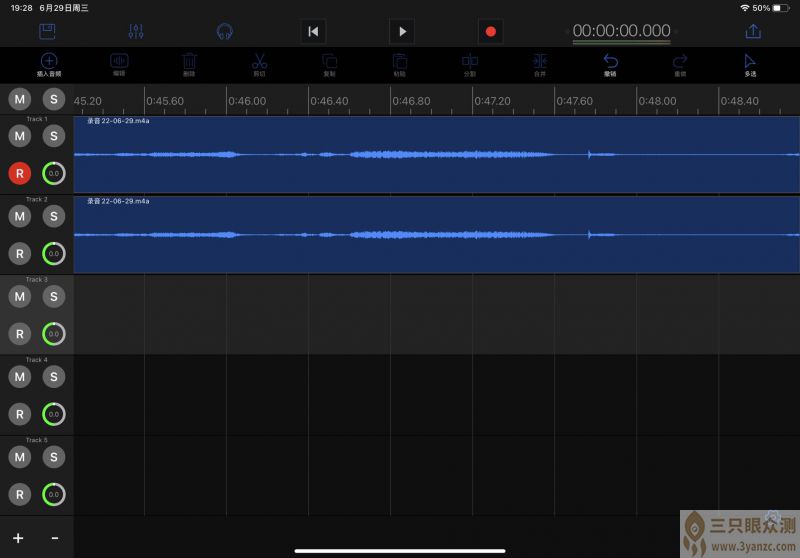
Task: Tap the 50% battery indicator
Action: coord(770,8)
